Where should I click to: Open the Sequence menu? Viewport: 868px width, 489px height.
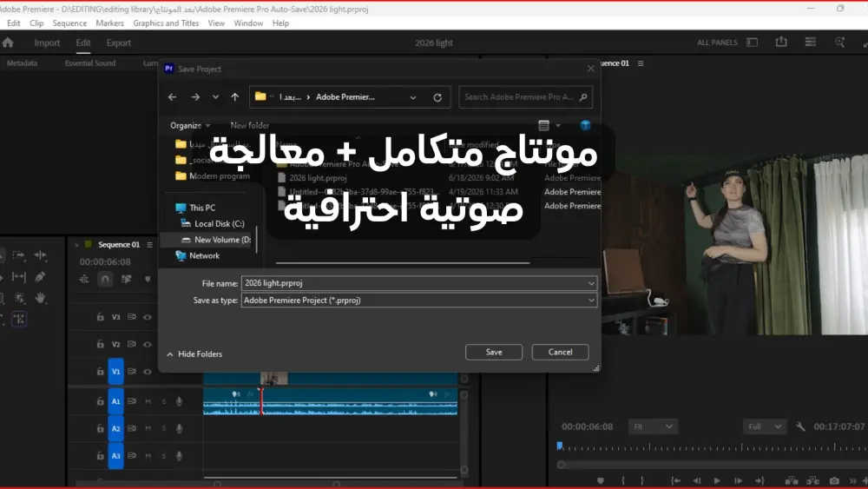(x=69, y=23)
